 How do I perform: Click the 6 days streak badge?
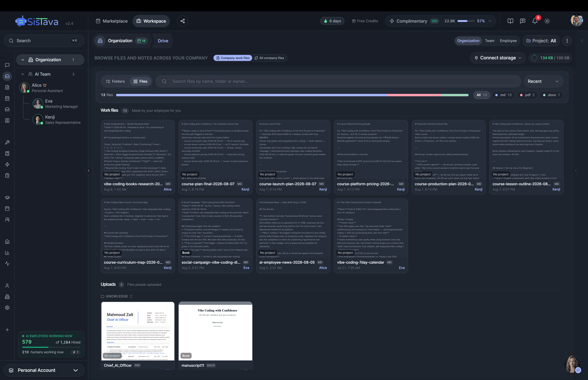pyautogui.click(x=332, y=21)
